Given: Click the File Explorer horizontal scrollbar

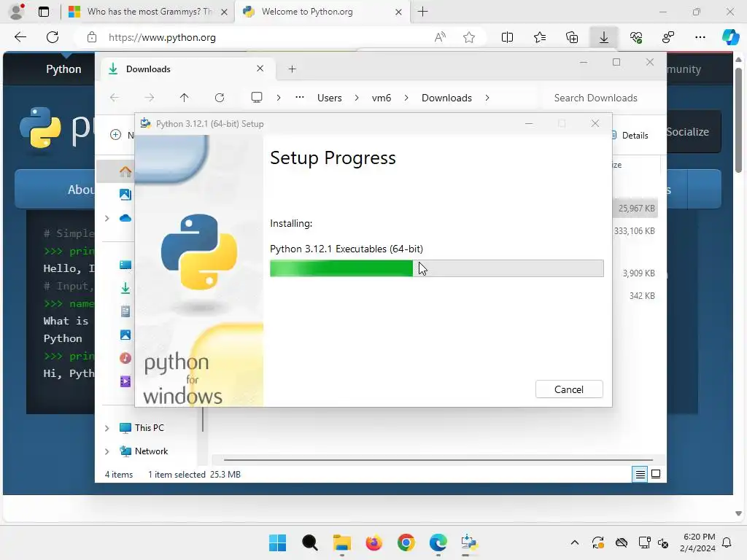Looking at the screenshot, I should (438, 460).
